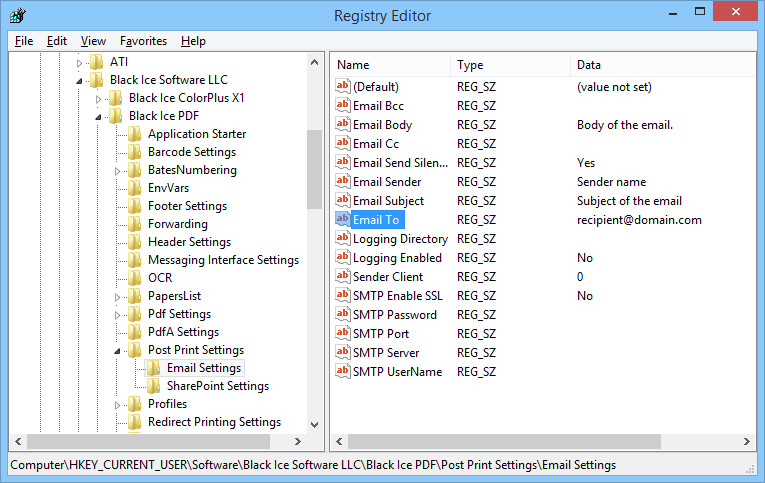Select the Redirect Printing Settings key
The height and width of the screenshot is (483, 765).
214,422
